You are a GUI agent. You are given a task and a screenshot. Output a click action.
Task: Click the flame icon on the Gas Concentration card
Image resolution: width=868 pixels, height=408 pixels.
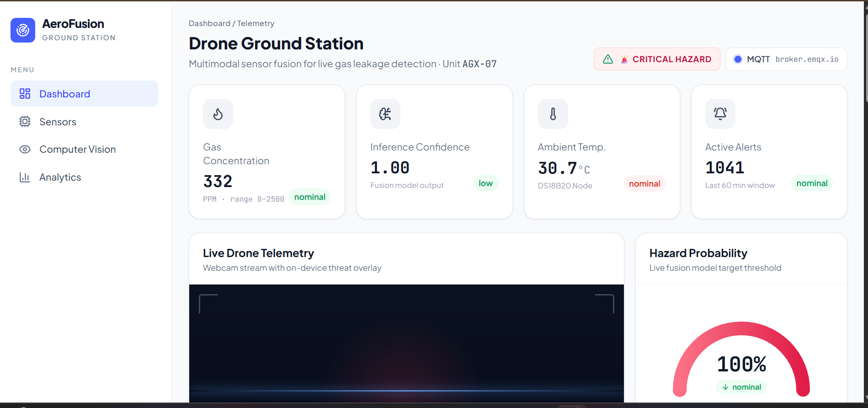218,114
